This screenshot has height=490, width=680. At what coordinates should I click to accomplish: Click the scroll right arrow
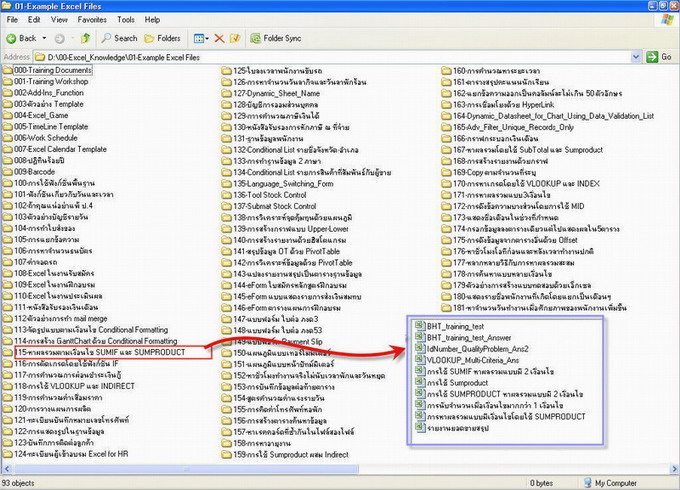[674, 469]
